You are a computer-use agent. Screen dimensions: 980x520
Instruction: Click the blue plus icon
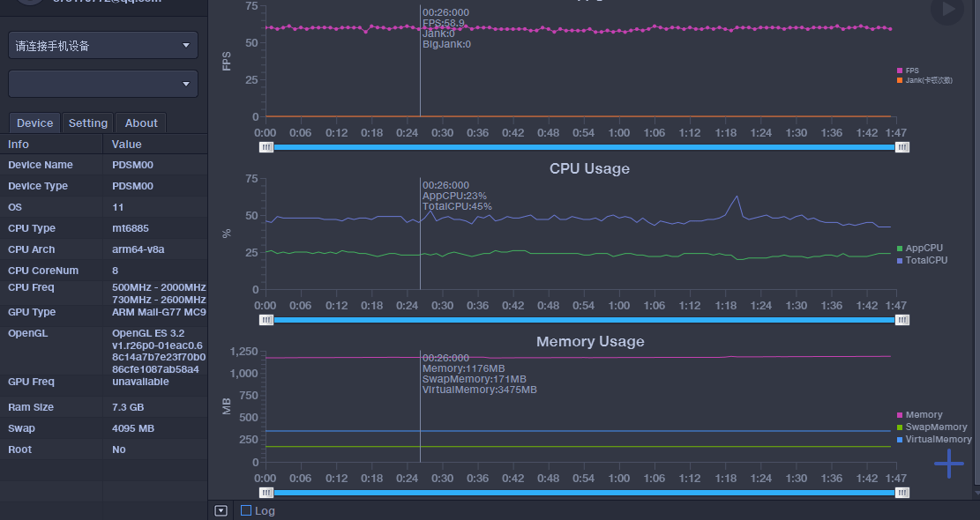click(x=949, y=464)
